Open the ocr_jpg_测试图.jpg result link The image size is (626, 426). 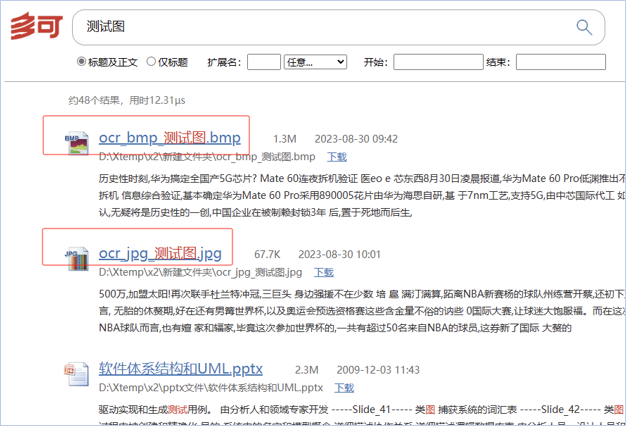coord(160,254)
